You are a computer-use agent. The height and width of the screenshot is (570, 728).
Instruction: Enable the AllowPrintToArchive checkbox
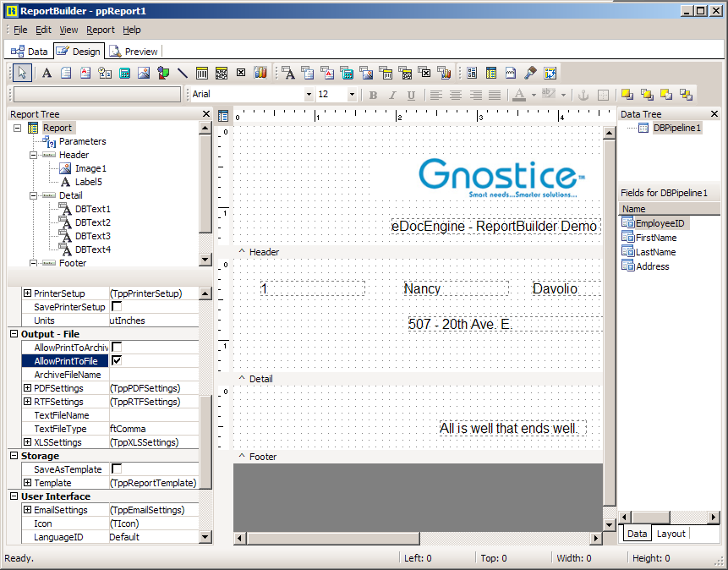117,347
